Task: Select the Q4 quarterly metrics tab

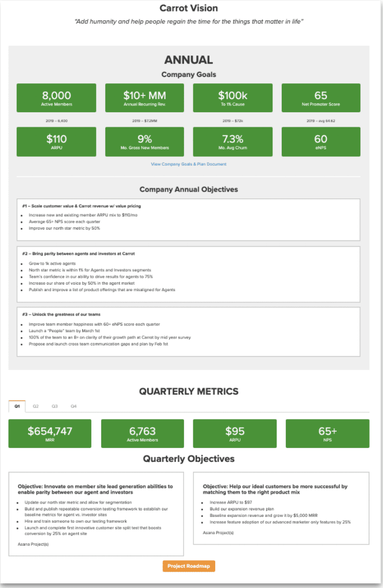Action: click(73, 406)
